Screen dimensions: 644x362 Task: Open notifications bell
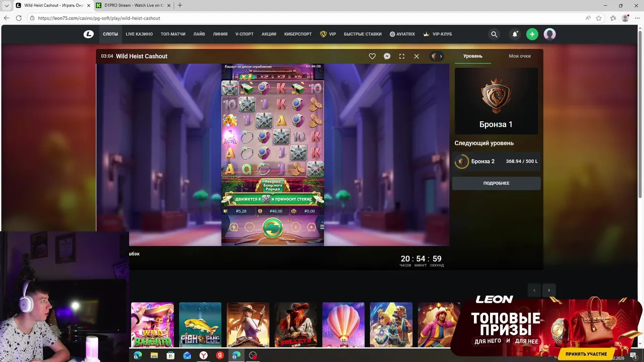click(515, 34)
